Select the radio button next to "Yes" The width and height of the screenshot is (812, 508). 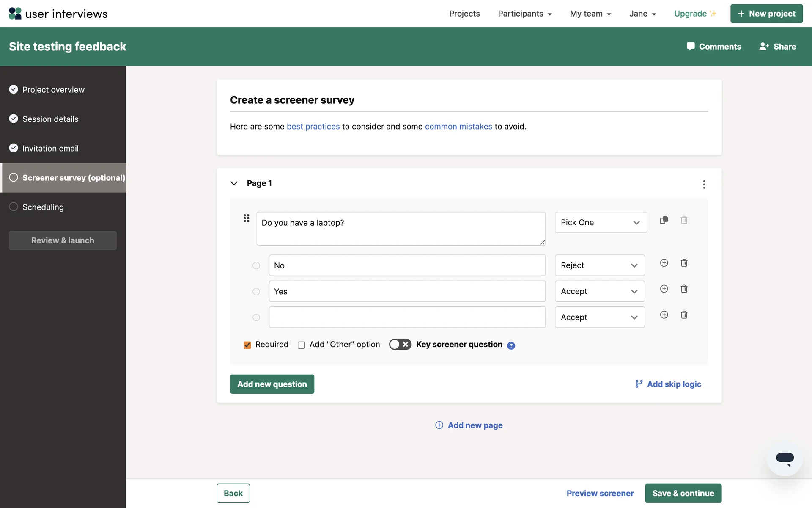click(256, 292)
